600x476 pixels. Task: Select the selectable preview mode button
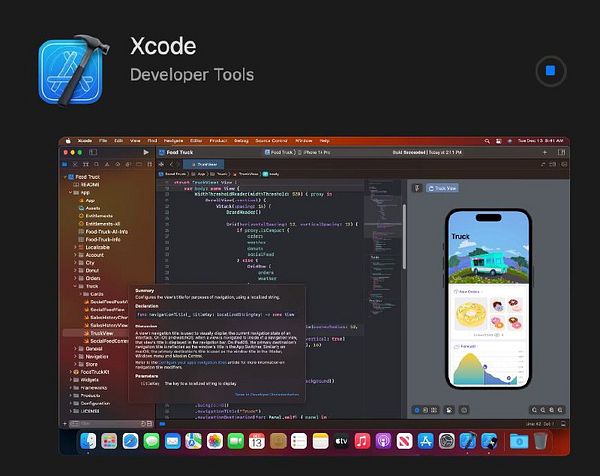click(425, 410)
